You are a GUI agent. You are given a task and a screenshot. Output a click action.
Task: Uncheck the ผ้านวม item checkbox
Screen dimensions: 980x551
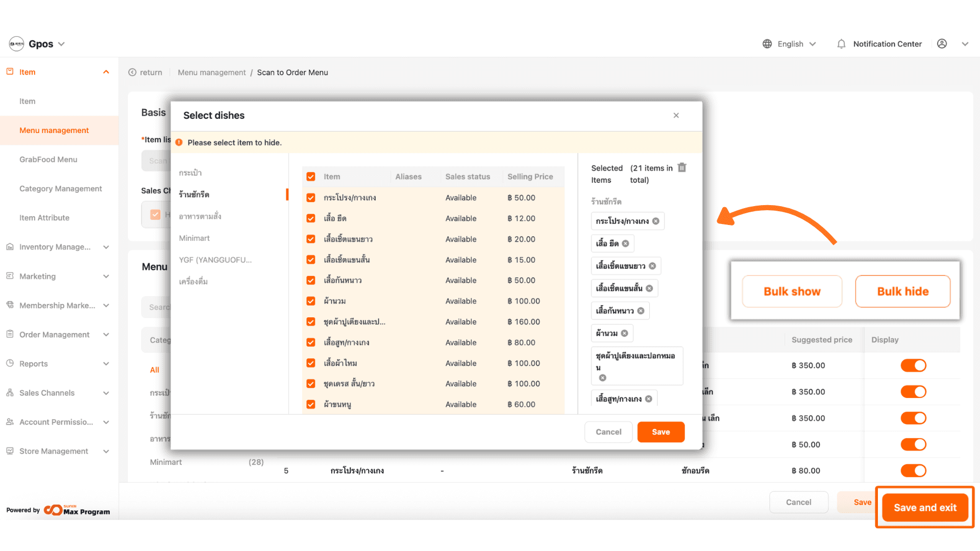point(311,301)
